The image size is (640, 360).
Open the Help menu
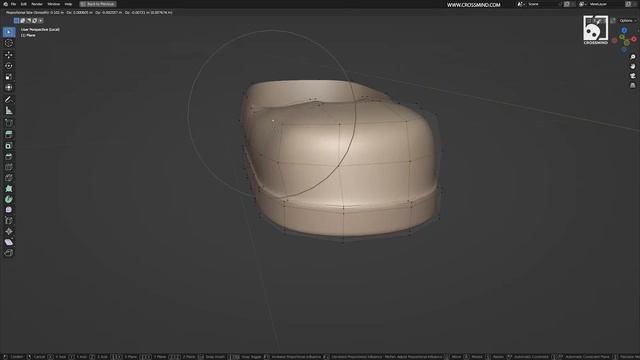click(x=68, y=4)
